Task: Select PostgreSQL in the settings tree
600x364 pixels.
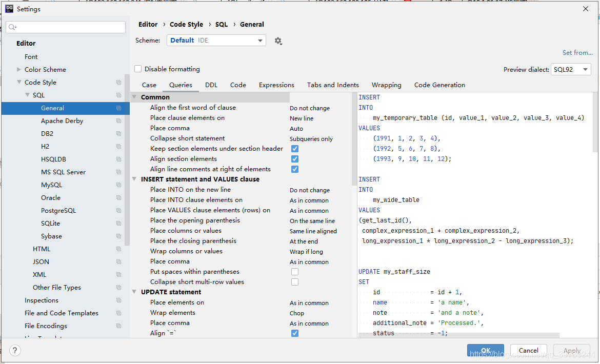Action: pos(58,210)
